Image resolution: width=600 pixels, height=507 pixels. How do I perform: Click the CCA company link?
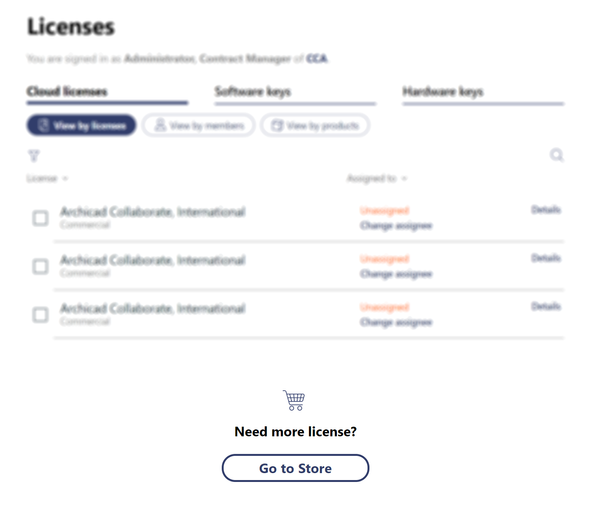click(316, 60)
